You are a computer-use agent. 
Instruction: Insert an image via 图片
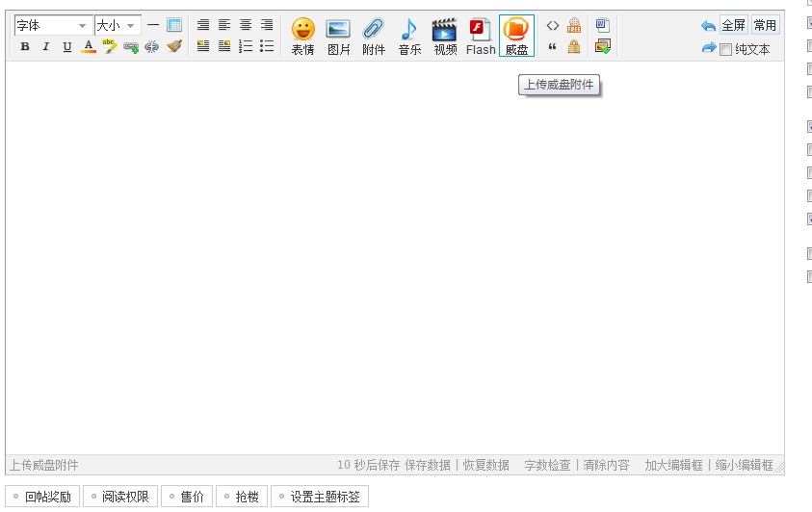click(339, 36)
